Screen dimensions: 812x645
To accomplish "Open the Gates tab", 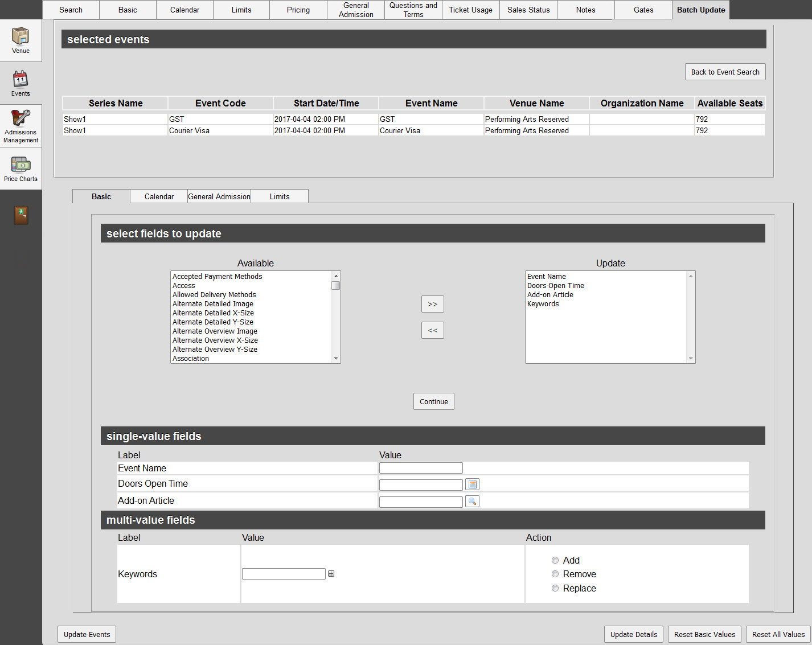I will [x=643, y=10].
